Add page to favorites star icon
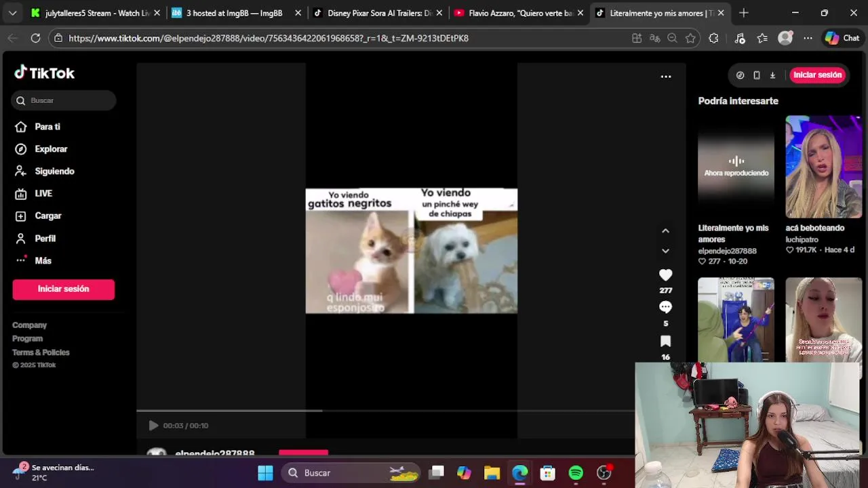Screen dimensions: 868x488 click(x=690, y=39)
